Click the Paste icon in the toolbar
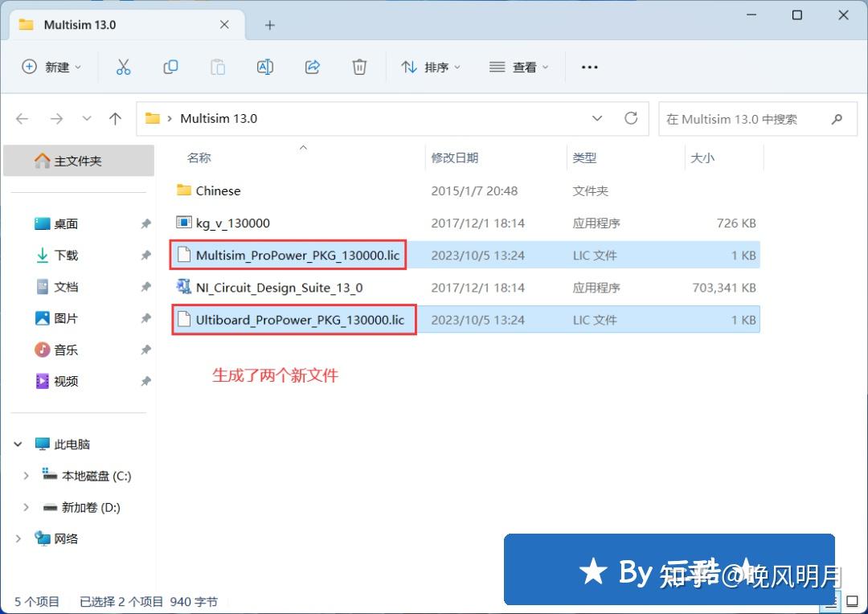The width and height of the screenshot is (868, 614). pos(218,67)
